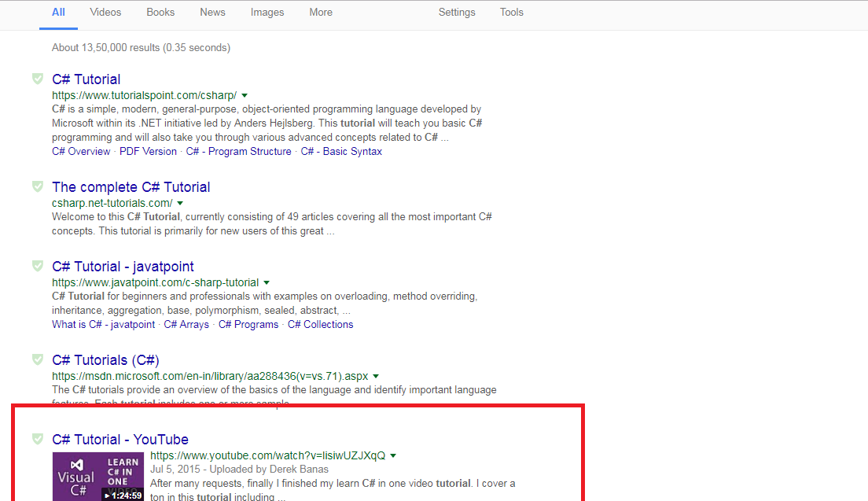The image size is (868, 501).
Task: Click the https://www.tutorialspoint.com/csharp/ URL text
Action: tap(145, 95)
